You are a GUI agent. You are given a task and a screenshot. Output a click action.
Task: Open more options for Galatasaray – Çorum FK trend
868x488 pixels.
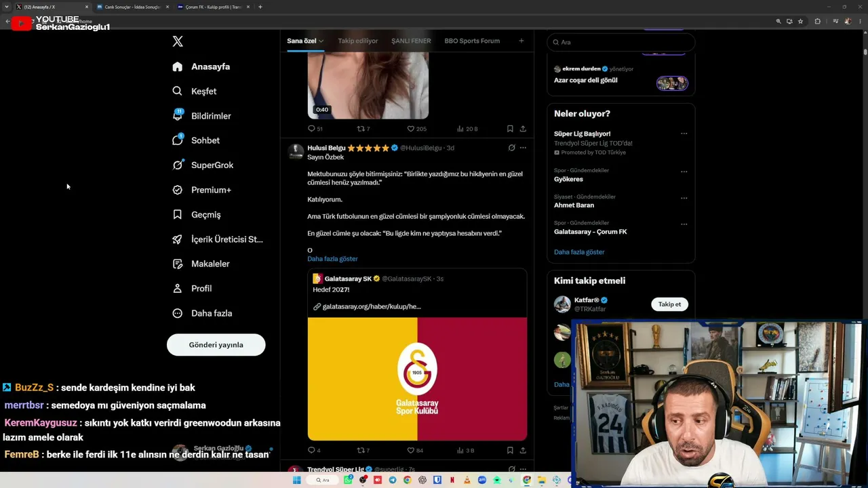(684, 224)
